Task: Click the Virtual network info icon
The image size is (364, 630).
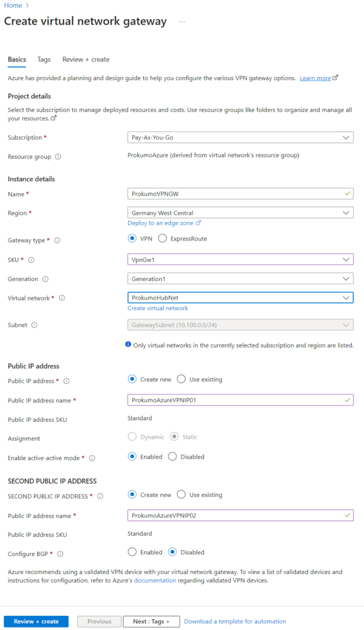Action: [62, 298]
